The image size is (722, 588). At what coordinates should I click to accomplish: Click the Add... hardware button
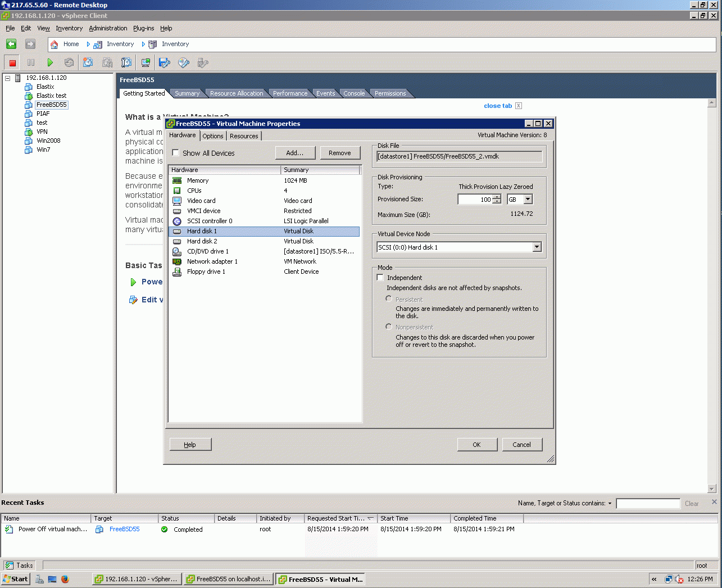click(x=294, y=153)
